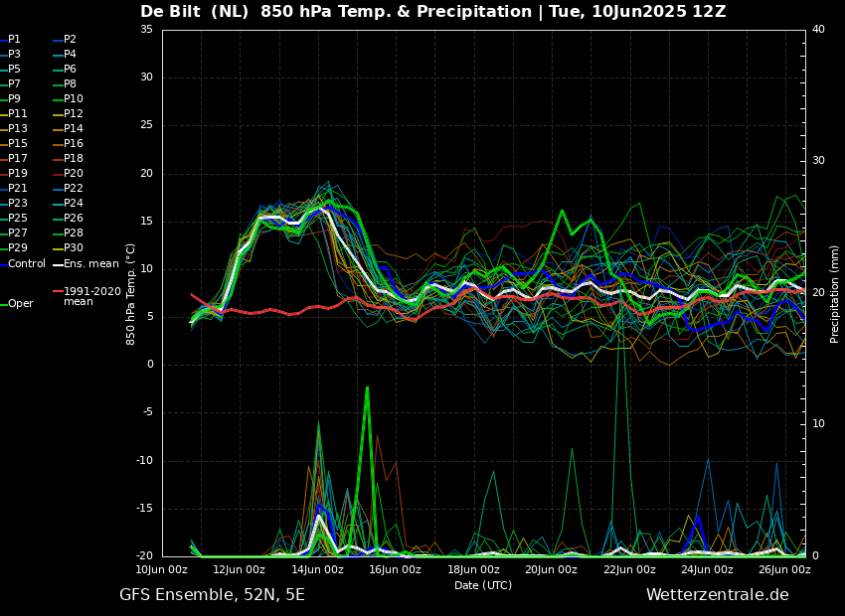Click the Oper legend entry

(20, 304)
